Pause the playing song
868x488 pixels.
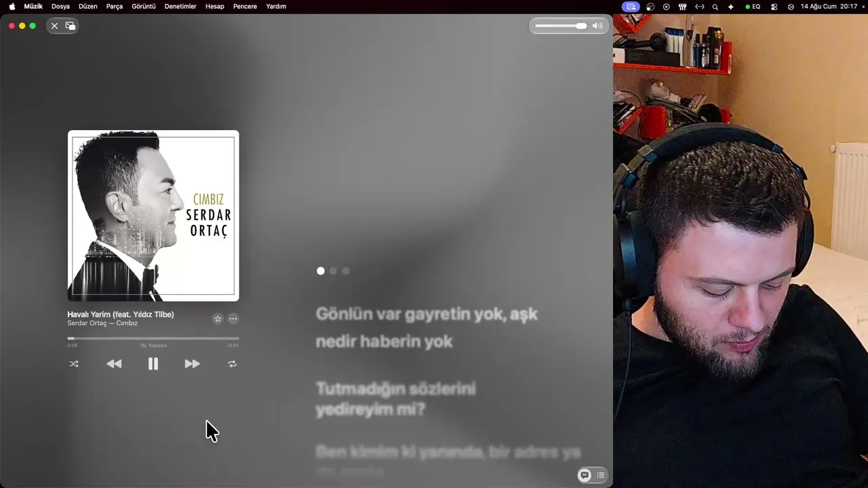click(153, 364)
